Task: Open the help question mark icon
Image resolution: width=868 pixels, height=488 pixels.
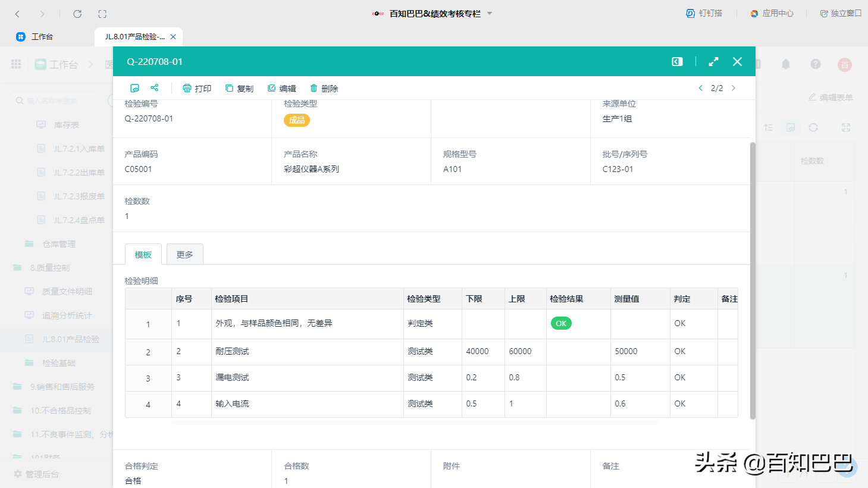Action: click(816, 64)
